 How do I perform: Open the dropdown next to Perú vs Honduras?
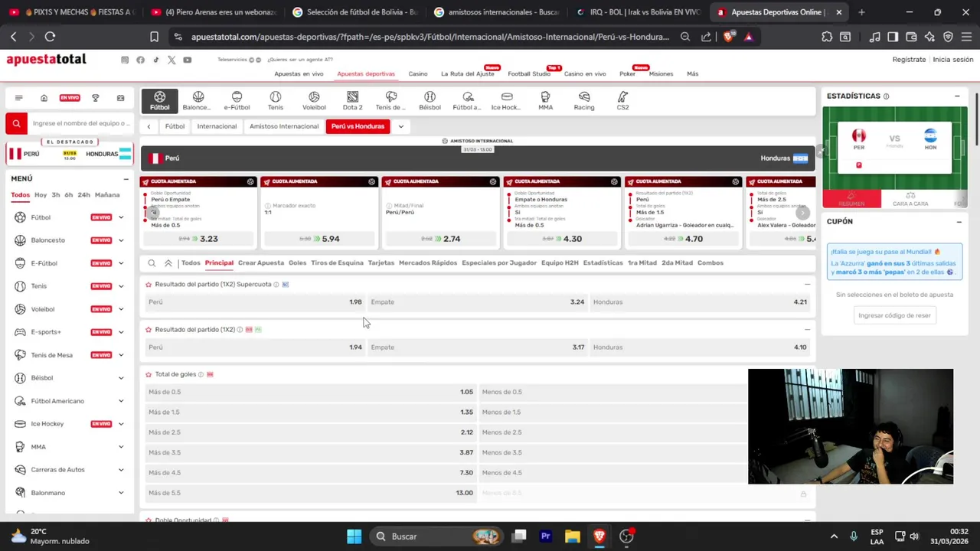coord(400,126)
